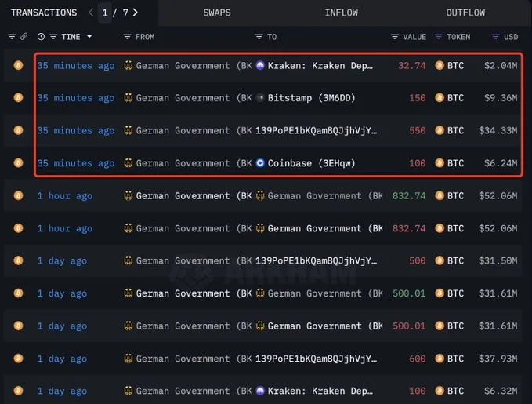This screenshot has width=532, height=404.
Task: Click BTC token icon in 600 row
Action: pos(440,359)
